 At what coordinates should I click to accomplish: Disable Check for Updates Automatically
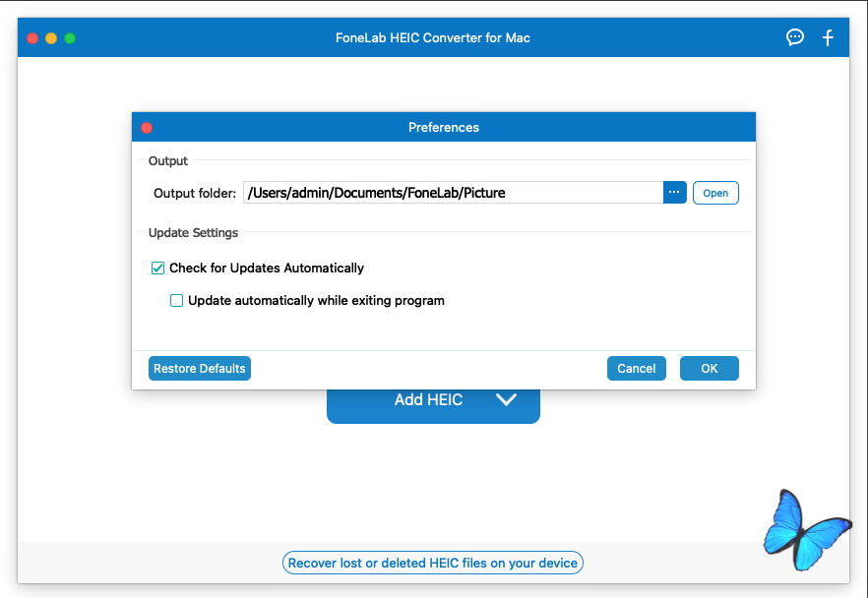click(157, 269)
